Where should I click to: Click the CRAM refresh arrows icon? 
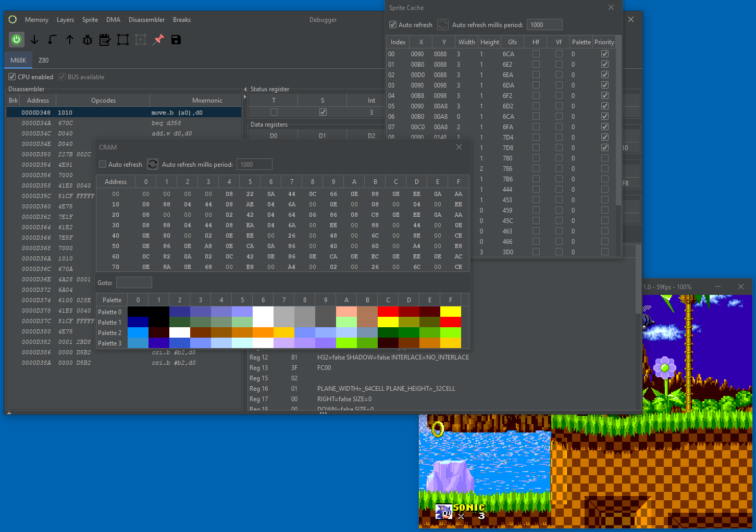click(153, 164)
